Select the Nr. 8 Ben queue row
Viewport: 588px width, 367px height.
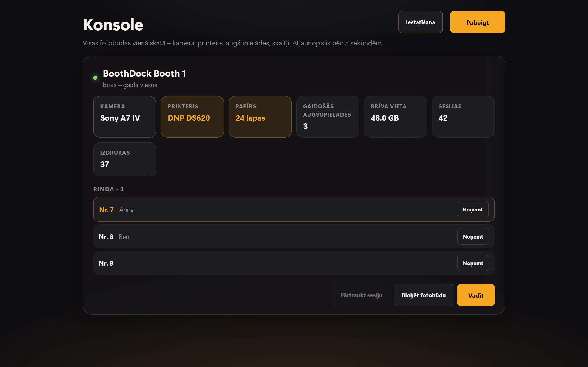tap(294, 236)
